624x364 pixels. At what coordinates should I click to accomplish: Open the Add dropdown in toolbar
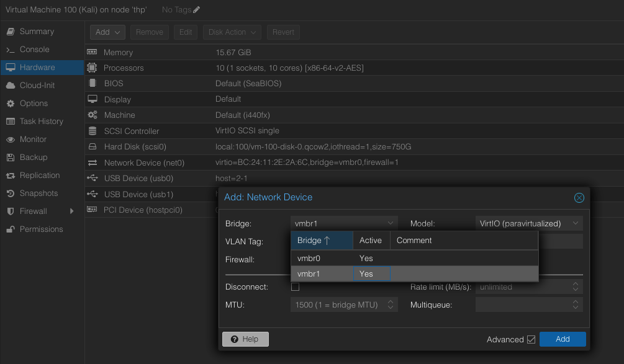coord(108,32)
